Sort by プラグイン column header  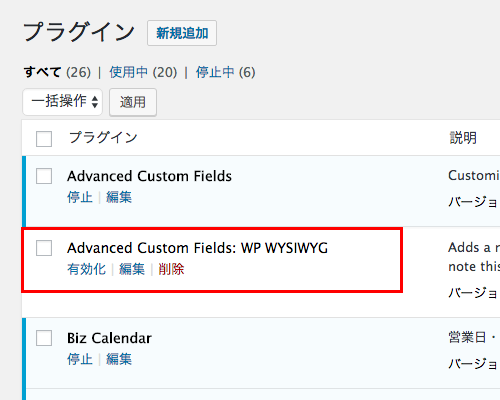click(103, 137)
